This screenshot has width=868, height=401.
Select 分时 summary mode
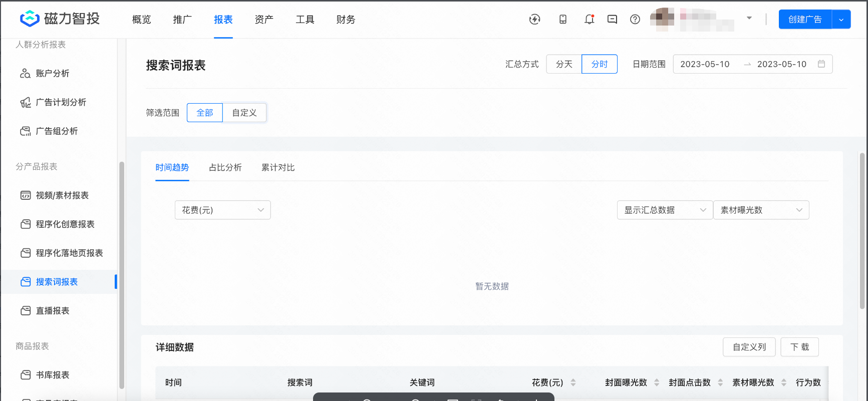tap(600, 64)
